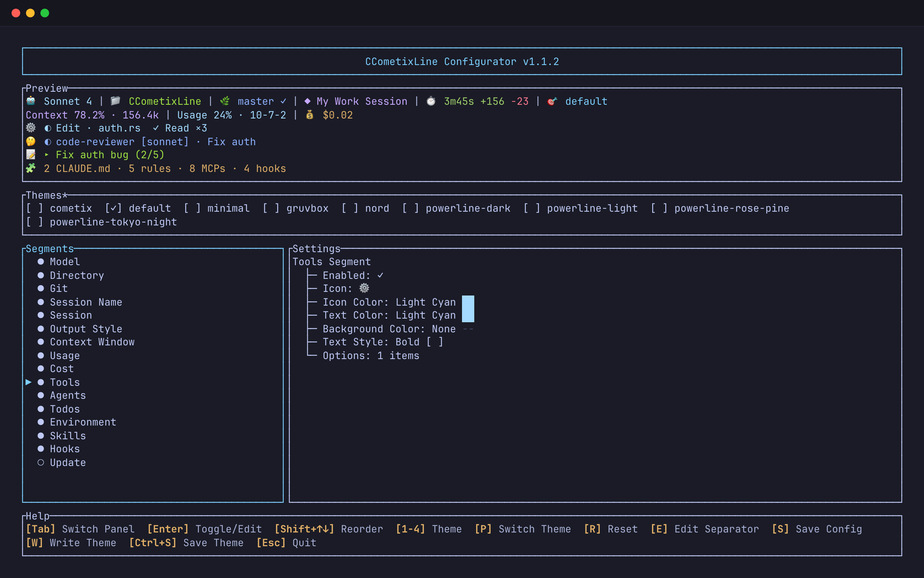Select the powerline-dark theme checkbox

tap(410, 208)
